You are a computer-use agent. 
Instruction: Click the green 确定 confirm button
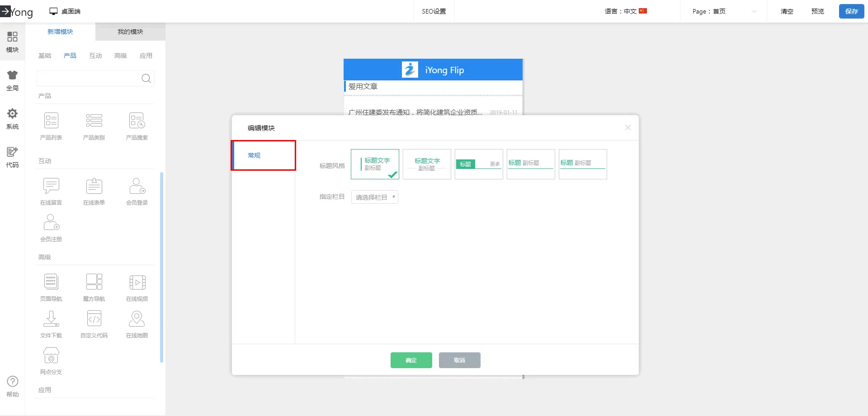[411, 360]
